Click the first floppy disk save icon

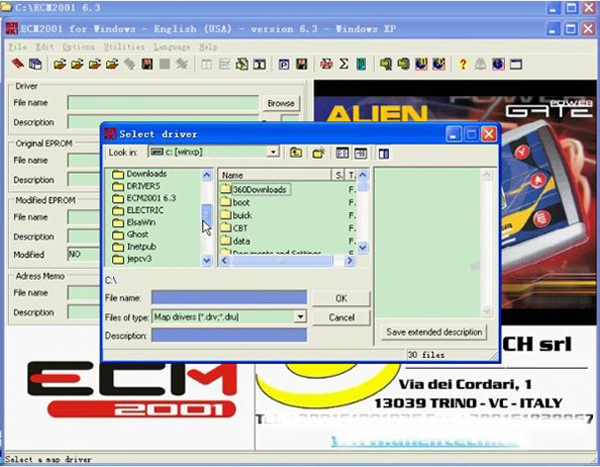[x=147, y=64]
